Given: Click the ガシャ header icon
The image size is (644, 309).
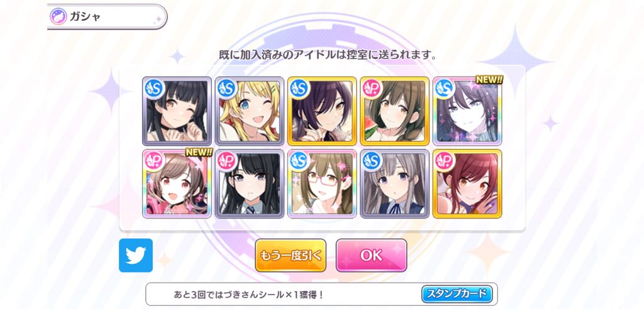Looking at the screenshot, I should (x=58, y=16).
